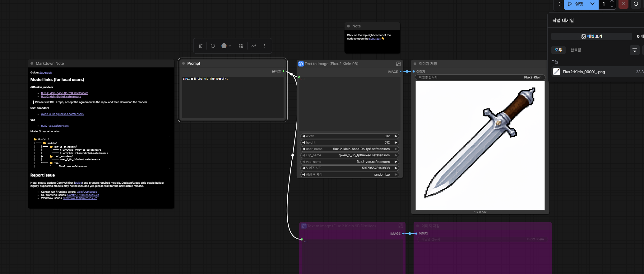Expand the run button dropdown arrow
This screenshot has width=644, height=274.
click(x=592, y=4)
